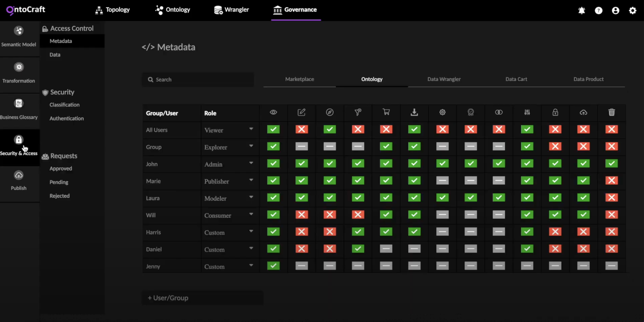Open the help question mark icon
This screenshot has width=644, height=322.
(x=599, y=11)
